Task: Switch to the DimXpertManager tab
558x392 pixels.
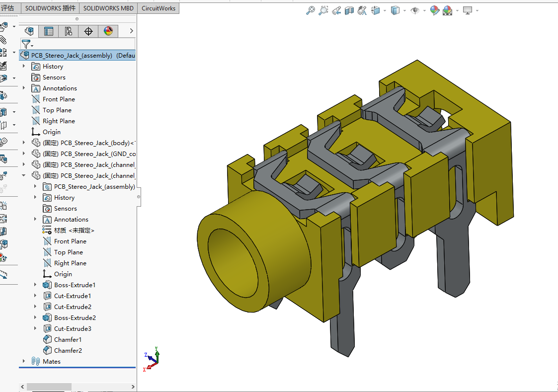Action: tap(88, 31)
